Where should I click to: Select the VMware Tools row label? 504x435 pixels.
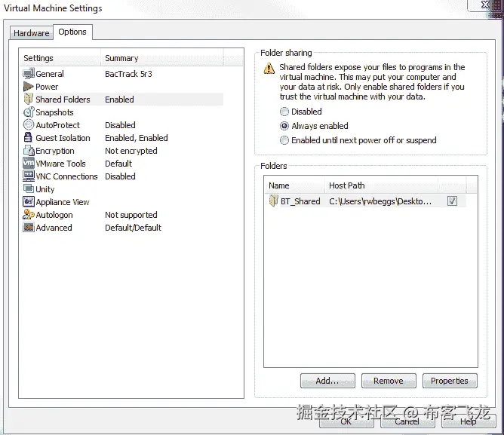click(x=60, y=164)
